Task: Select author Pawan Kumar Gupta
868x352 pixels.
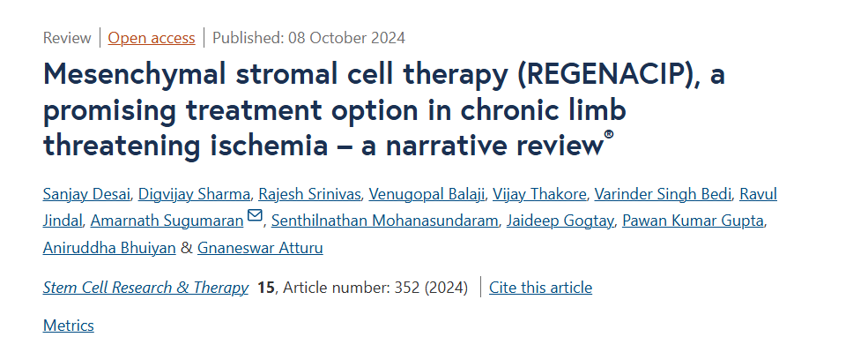Action: pos(693,221)
